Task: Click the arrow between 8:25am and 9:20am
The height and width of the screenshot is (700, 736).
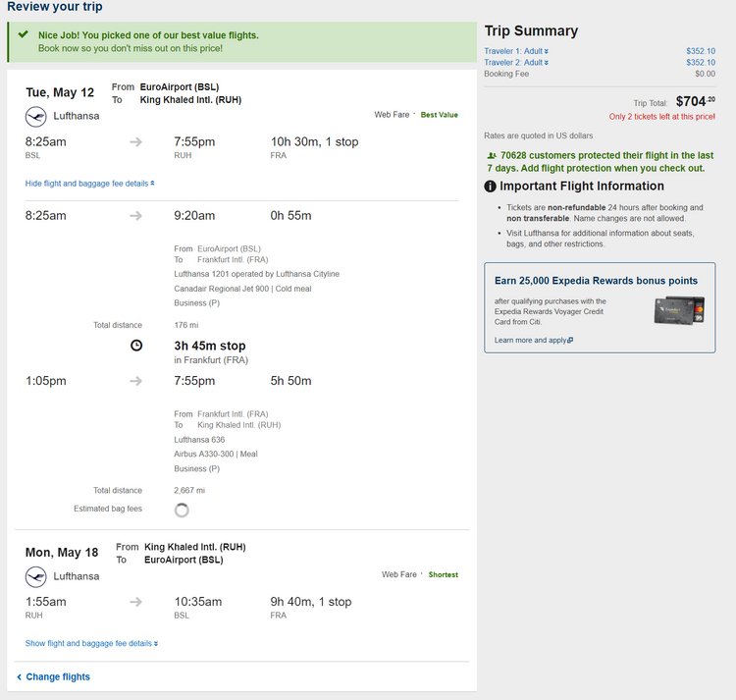Action: (136, 216)
